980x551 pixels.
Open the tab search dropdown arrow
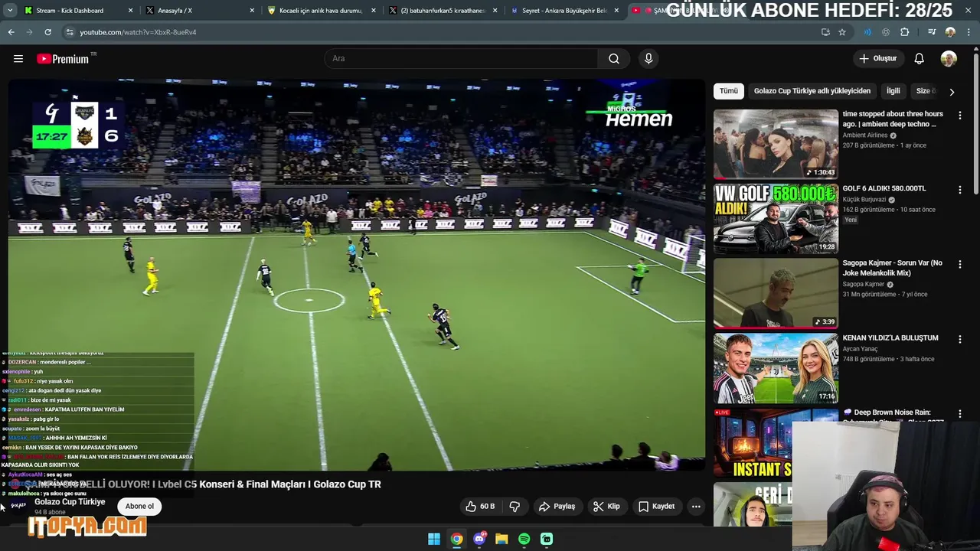[x=10, y=11]
